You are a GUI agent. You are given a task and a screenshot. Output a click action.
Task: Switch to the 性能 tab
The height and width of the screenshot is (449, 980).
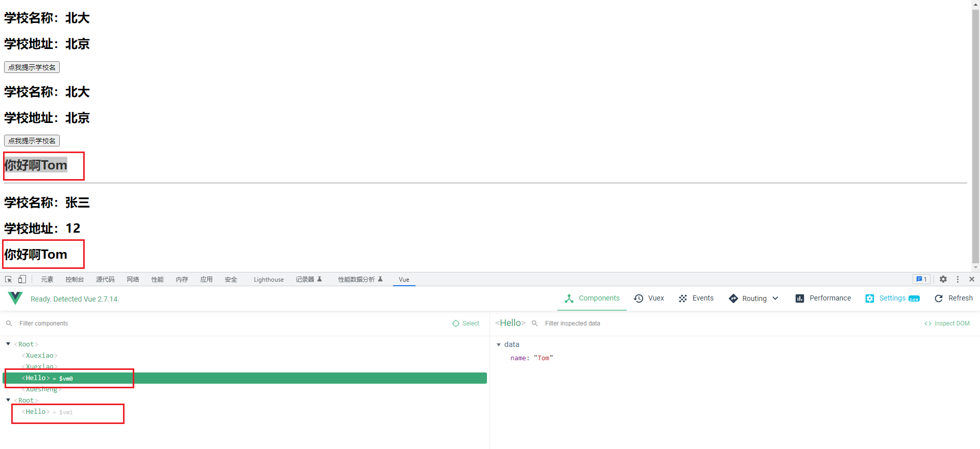157,280
